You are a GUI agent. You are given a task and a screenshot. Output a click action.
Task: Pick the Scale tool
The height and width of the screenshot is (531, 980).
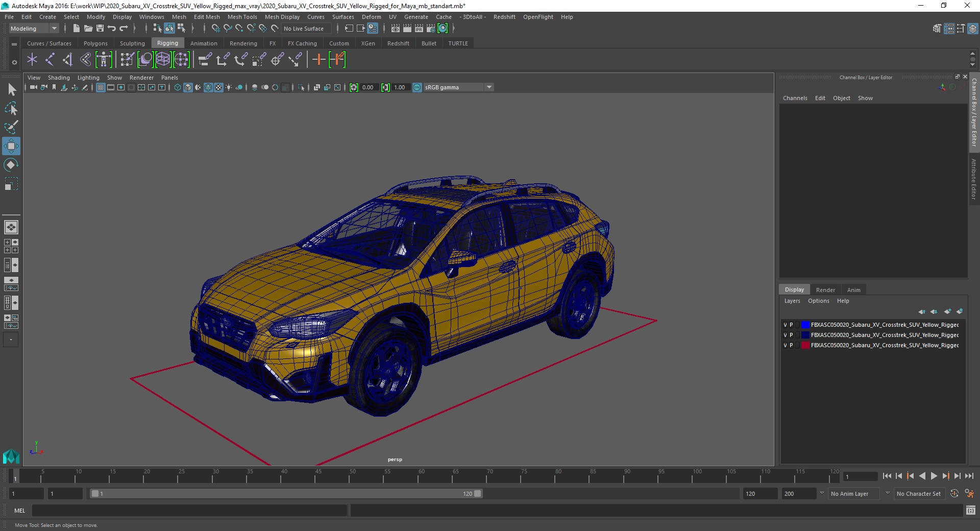pos(11,184)
